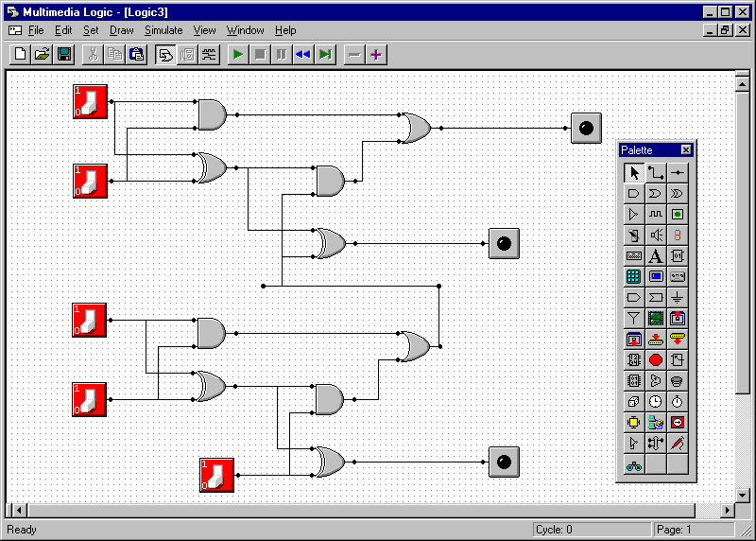Open the Set menu
The width and height of the screenshot is (756, 541).
coord(91,30)
